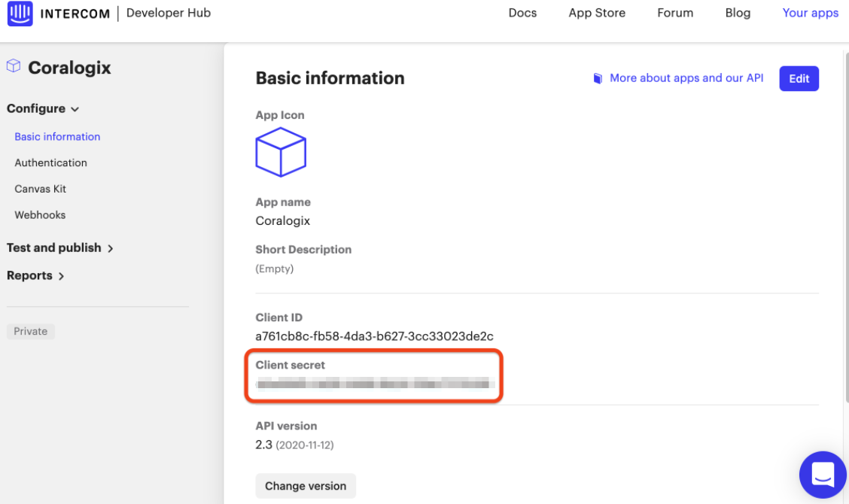The height and width of the screenshot is (504, 849).
Task: Open Canvas Kit page
Action: coord(40,189)
